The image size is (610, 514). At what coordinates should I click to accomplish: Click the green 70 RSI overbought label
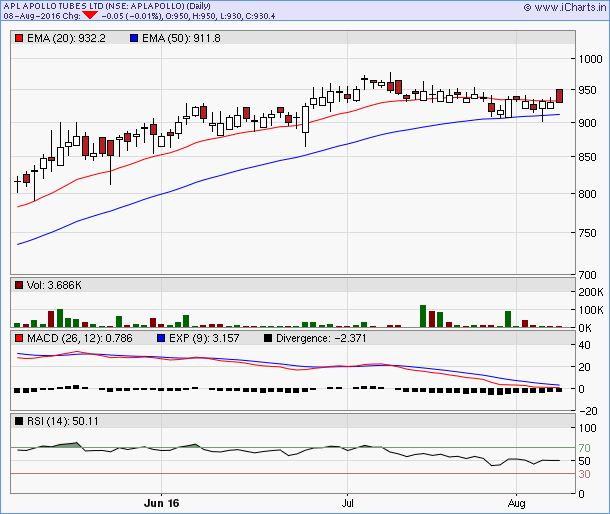coord(585,448)
